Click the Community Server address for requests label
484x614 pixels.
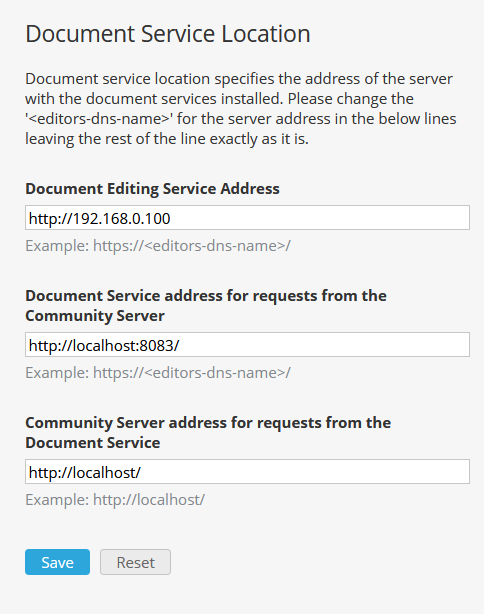208,433
